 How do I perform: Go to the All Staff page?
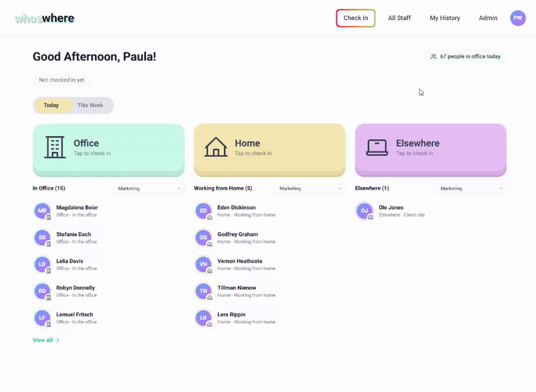click(399, 18)
